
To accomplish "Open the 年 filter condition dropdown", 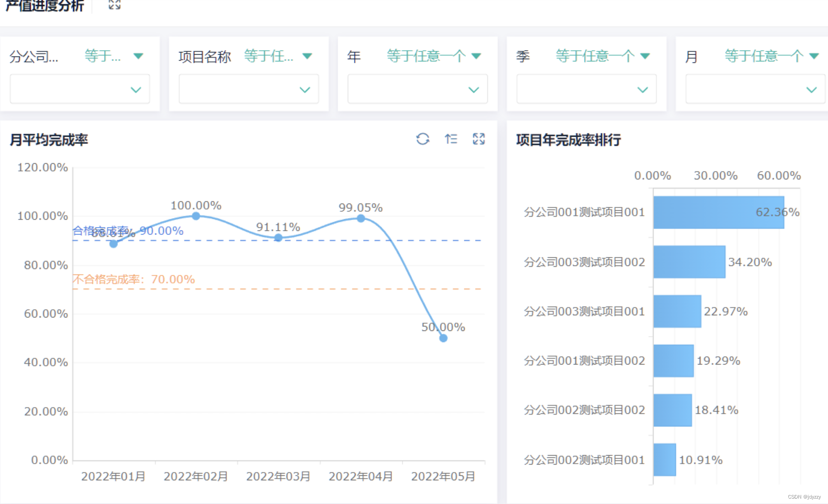I will click(476, 56).
